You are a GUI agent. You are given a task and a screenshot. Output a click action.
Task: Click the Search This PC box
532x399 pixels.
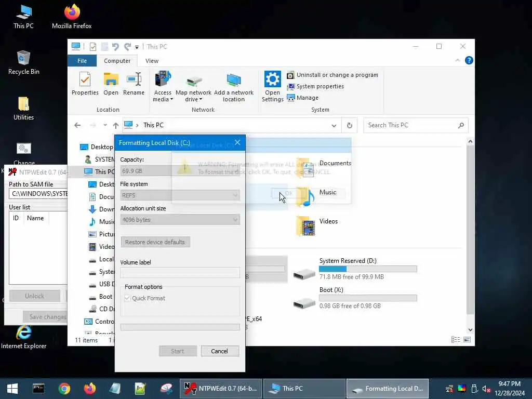(x=416, y=125)
